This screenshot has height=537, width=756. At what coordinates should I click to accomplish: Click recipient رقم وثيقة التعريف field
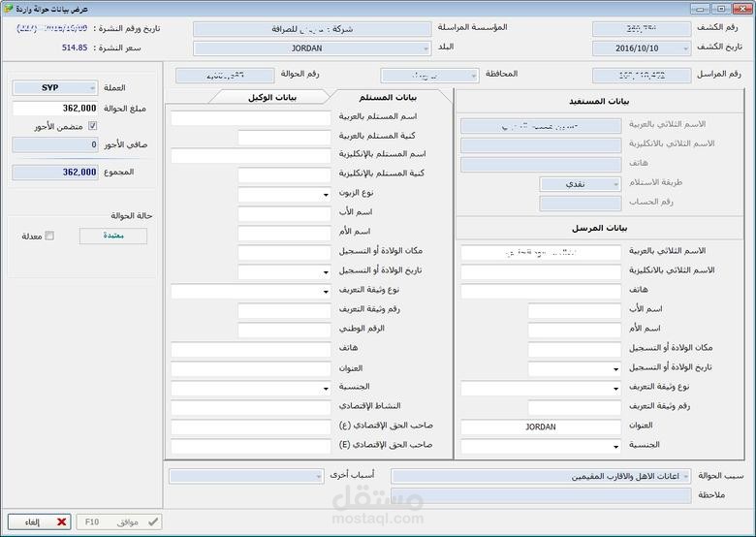pyautogui.click(x=284, y=311)
